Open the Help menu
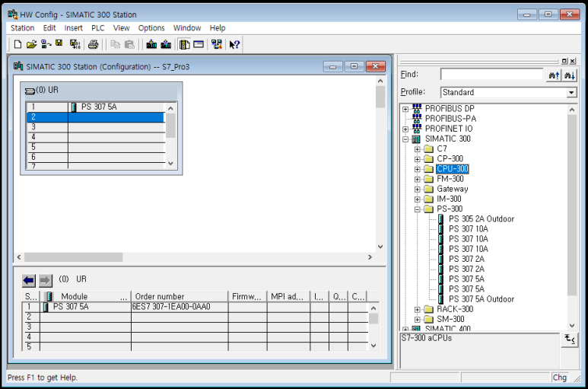The height and width of the screenshot is (389, 588). click(x=217, y=27)
